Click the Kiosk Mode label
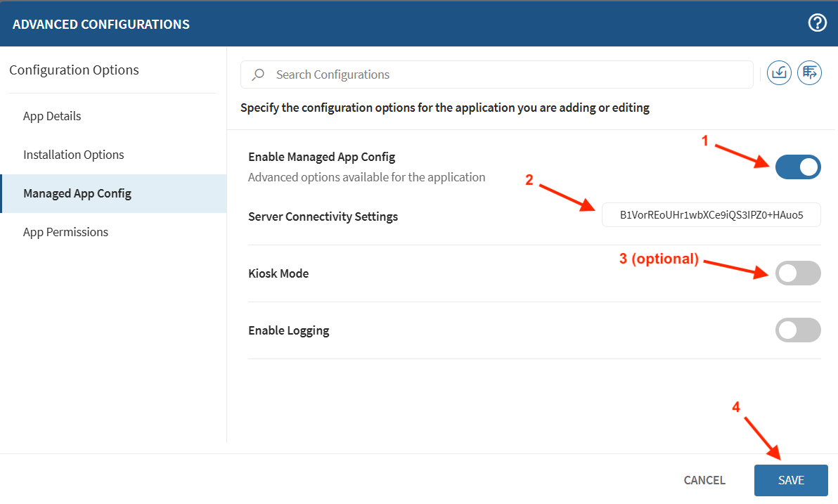This screenshot has width=838, height=504. tap(278, 273)
